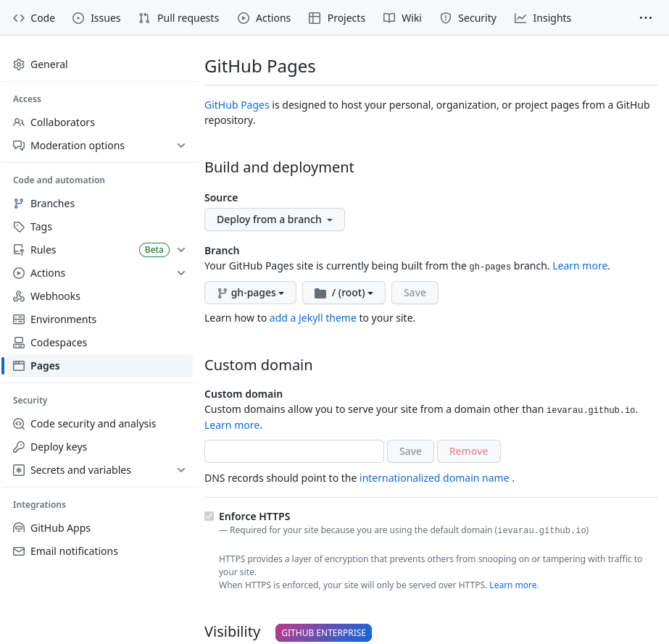Focus the custom domain input field
The height and width of the screenshot is (644, 669).
294,451
